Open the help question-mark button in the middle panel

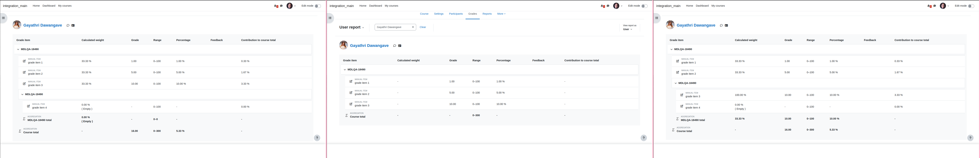click(x=644, y=138)
